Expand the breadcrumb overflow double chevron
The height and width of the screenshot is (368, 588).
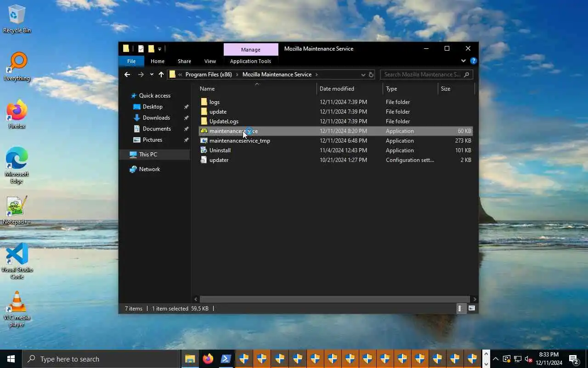pos(181,75)
